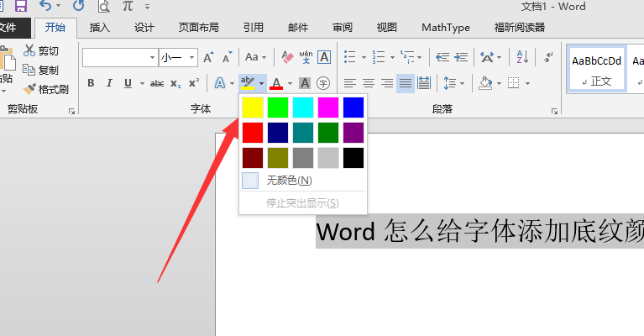
Task: Align text left
Action: pyautogui.click(x=350, y=83)
